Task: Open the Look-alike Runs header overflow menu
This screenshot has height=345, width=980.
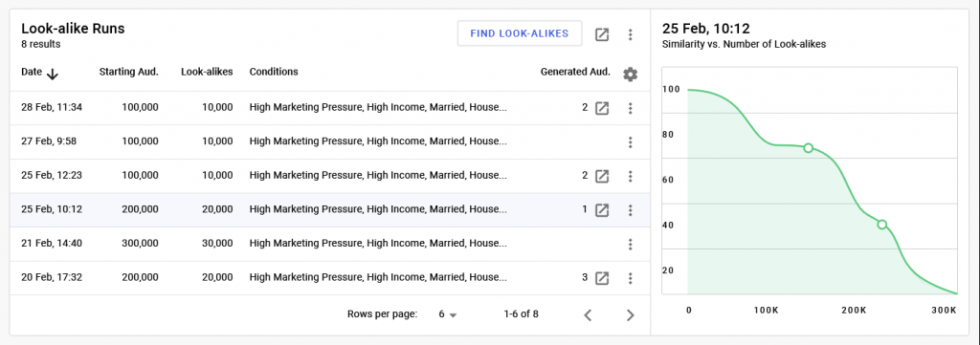Action: click(x=630, y=34)
